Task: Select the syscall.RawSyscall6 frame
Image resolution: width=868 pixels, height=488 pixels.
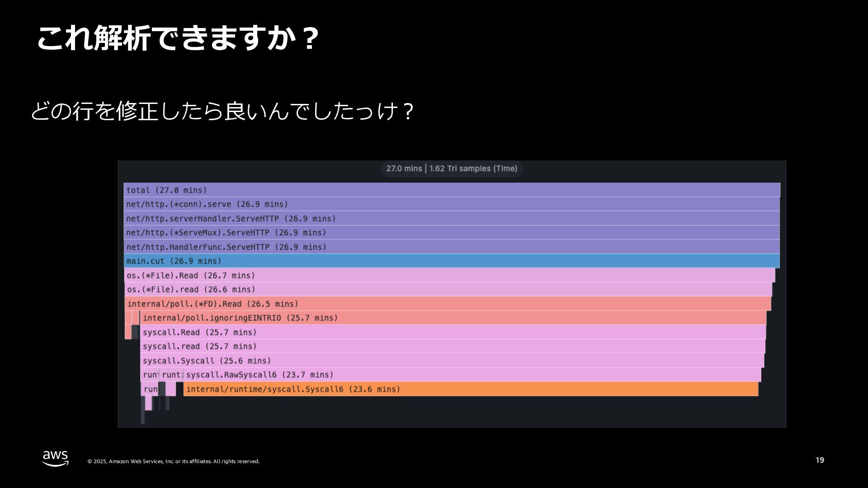Action: tap(472, 375)
